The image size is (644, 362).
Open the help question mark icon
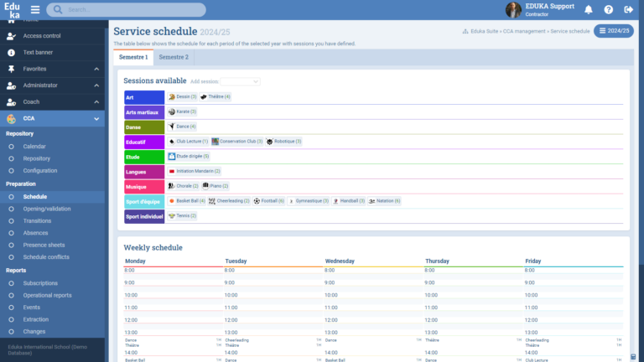[x=608, y=9]
